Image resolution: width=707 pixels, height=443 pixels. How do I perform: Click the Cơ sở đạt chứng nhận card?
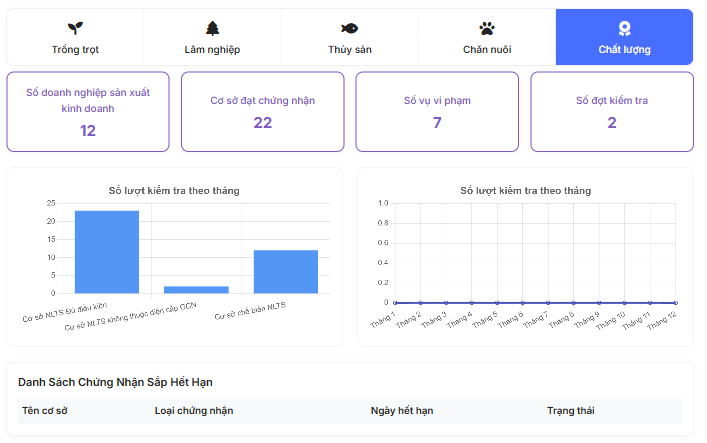point(262,111)
